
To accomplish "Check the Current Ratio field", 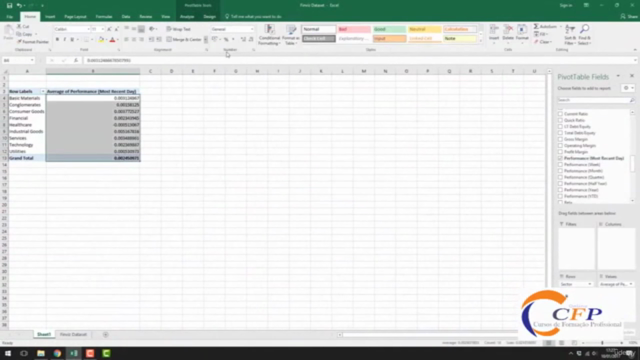I will [x=560, y=114].
